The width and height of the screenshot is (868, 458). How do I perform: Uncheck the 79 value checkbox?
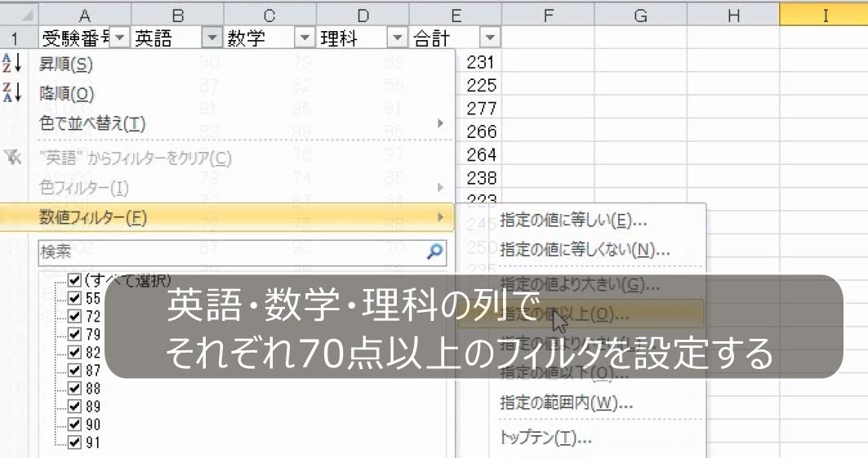pos(75,334)
